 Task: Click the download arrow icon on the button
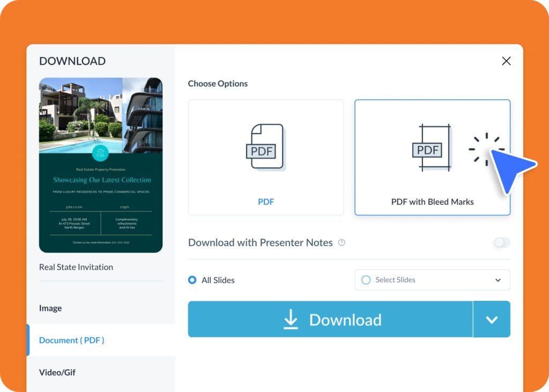pos(291,320)
